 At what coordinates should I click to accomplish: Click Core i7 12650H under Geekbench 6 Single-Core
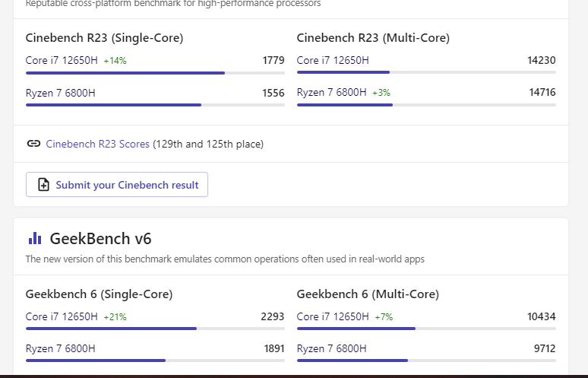click(62, 316)
